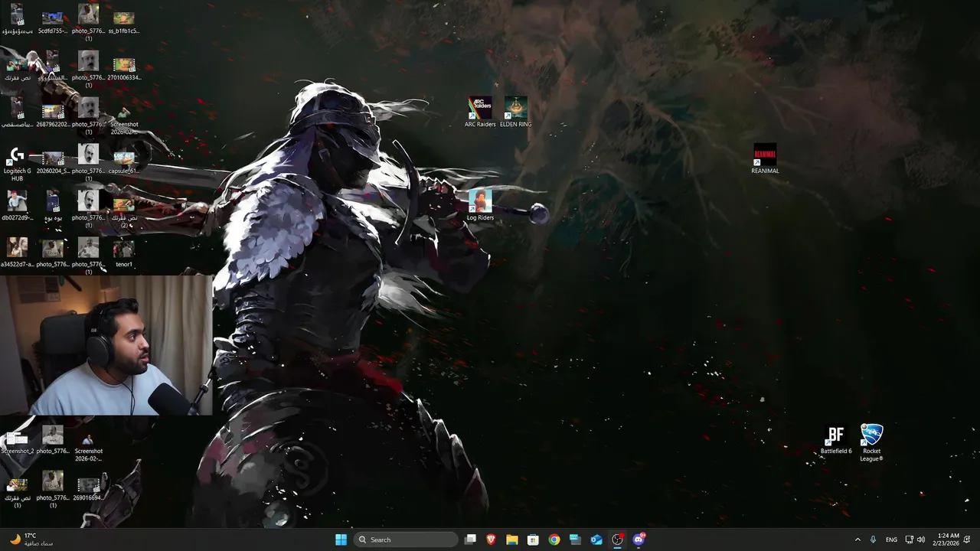Select the 269016694 video file
Screen dimensions: 980x551
tap(88, 488)
